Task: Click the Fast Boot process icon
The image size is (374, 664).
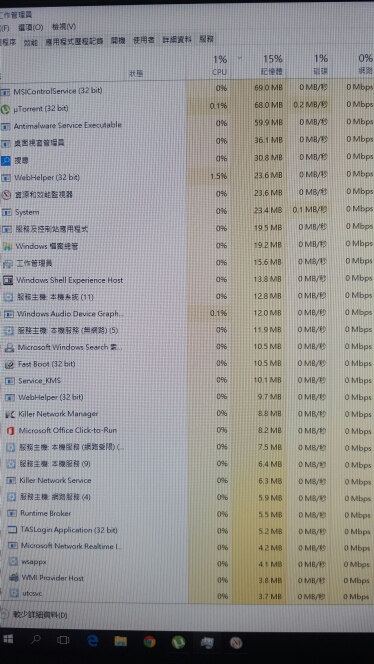Action: pos(9,364)
